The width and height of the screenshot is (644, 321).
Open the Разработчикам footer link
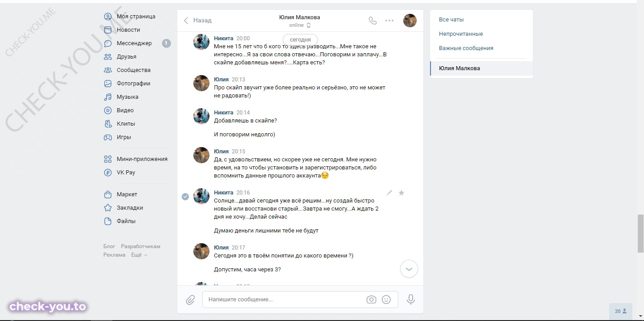tap(141, 246)
